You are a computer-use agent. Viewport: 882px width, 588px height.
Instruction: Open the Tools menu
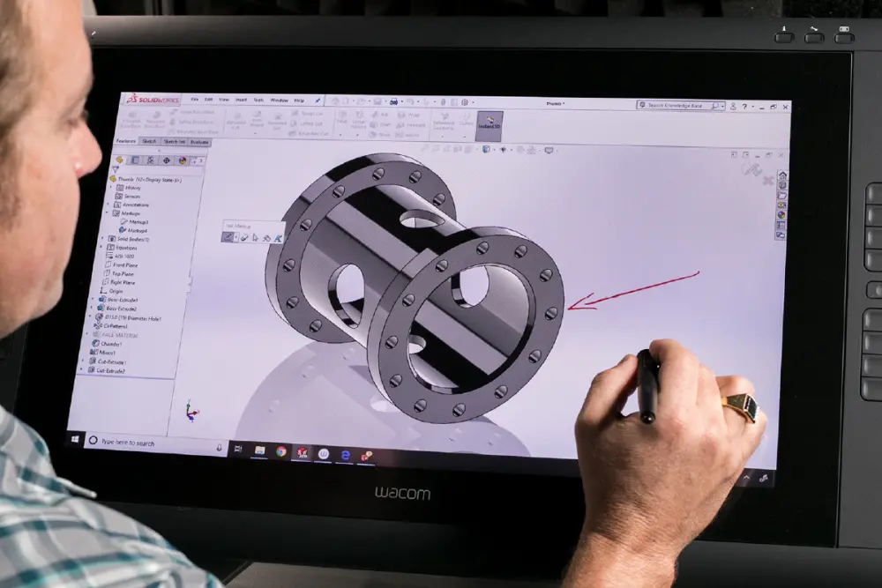coord(258,100)
